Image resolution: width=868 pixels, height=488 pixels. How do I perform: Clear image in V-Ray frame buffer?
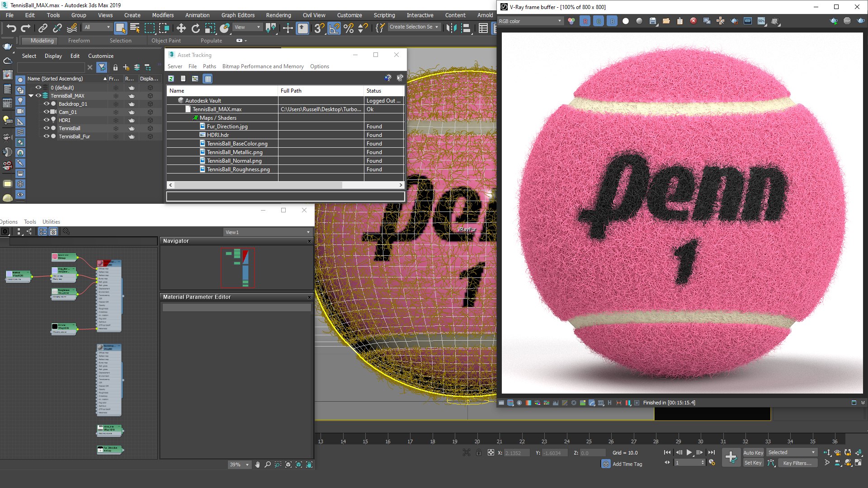[x=693, y=21]
